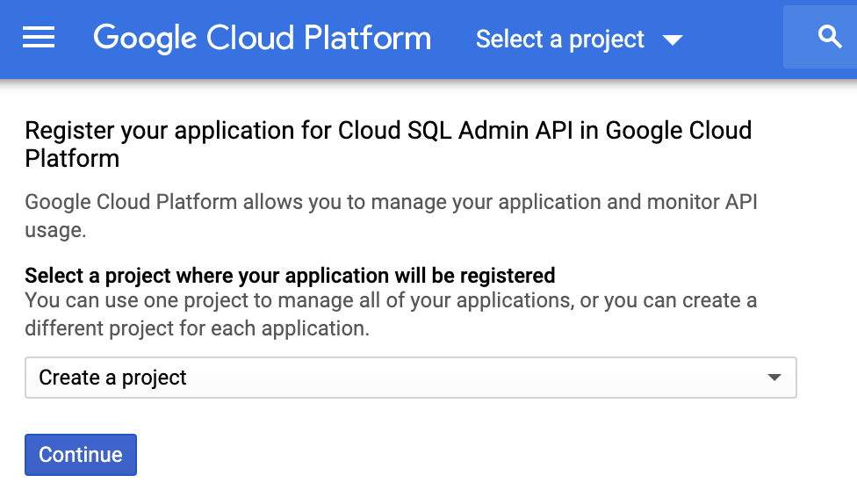Image resolution: width=857 pixels, height=504 pixels.
Task: Click the word 'usage.' in description
Action: tap(55, 230)
